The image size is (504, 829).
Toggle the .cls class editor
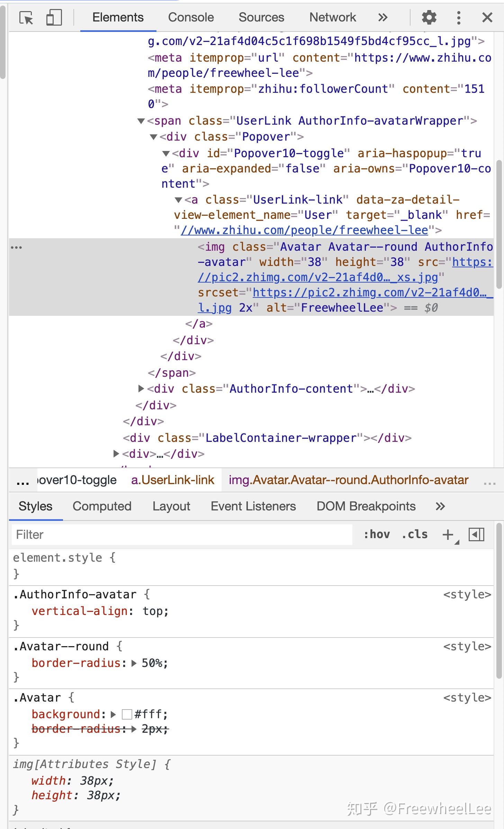point(415,534)
